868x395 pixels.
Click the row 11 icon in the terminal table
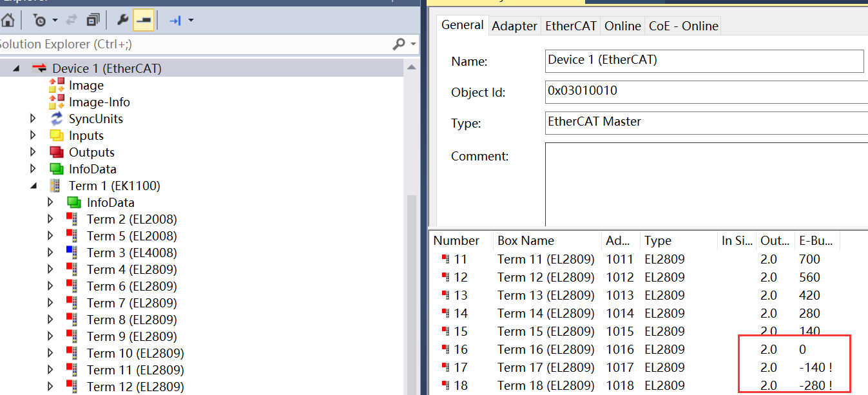[445, 259]
